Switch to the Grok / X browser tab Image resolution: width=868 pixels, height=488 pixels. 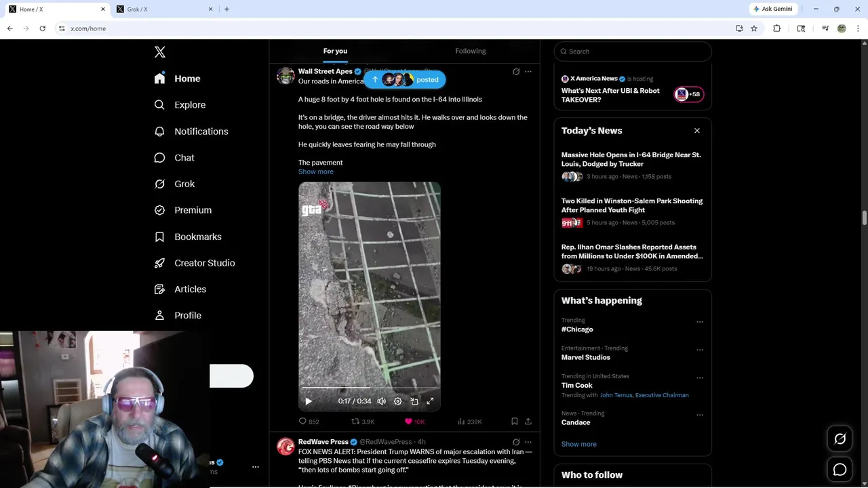click(x=163, y=9)
